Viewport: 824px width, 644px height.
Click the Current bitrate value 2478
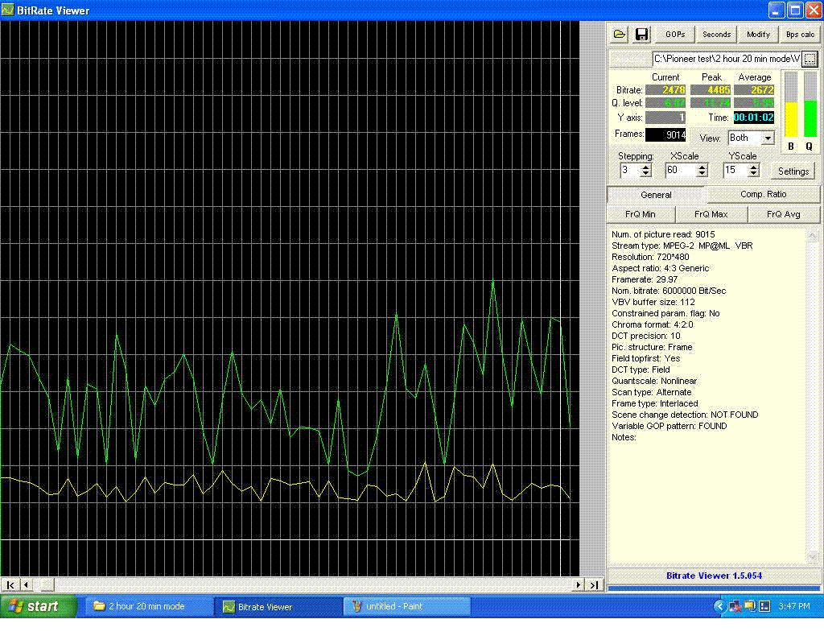[x=665, y=90]
